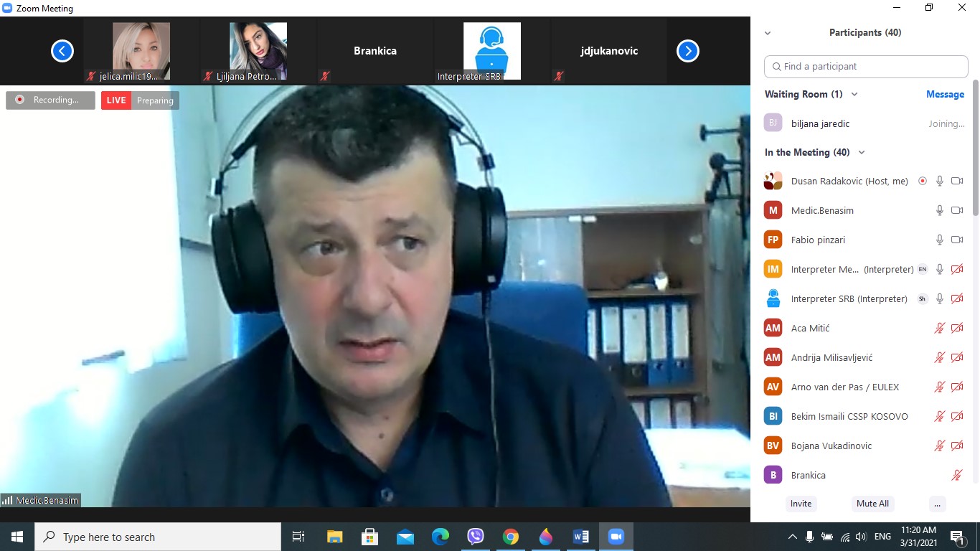The image size is (980, 551).
Task: Open Zoom from the Windows taskbar
Action: (x=616, y=537)
